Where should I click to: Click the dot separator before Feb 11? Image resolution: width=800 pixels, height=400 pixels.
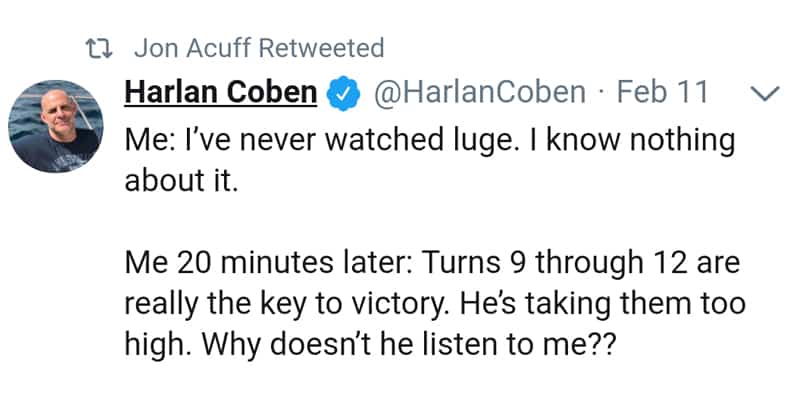(x=602, y=94)
